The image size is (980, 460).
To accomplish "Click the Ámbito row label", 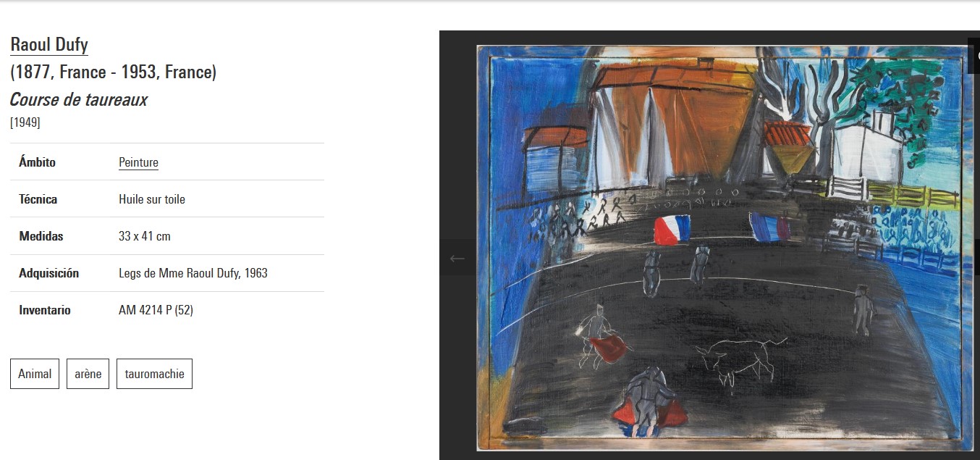I will 37,162.
